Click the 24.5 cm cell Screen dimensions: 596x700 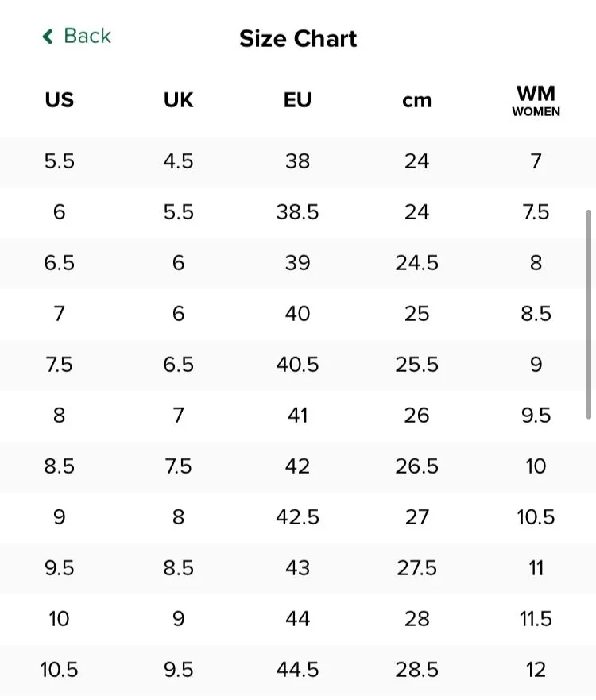[x=417, y=263]
